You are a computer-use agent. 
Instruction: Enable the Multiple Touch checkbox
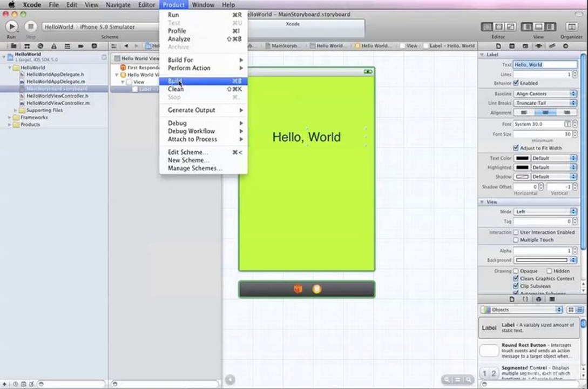tap(516, 240)
